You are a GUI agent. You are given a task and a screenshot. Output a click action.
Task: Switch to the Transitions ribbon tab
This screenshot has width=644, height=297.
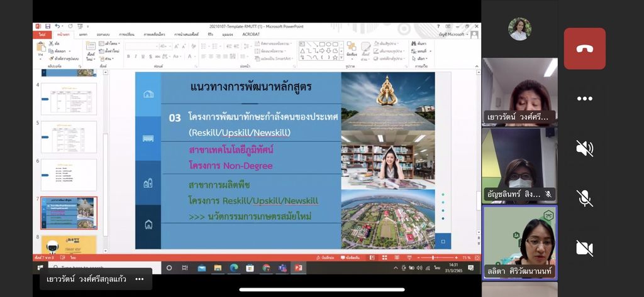[x=127, y=35]
